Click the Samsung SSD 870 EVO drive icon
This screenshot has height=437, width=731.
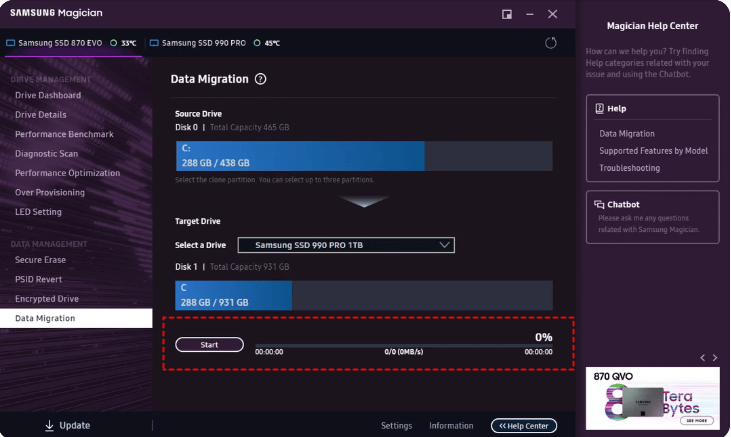[x=10, y=43]
